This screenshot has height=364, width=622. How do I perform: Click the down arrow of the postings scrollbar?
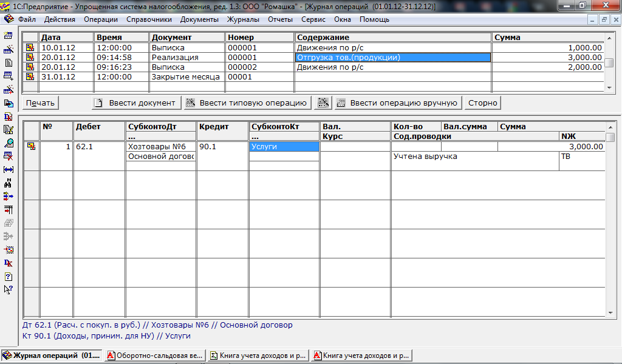click(610, 313)
